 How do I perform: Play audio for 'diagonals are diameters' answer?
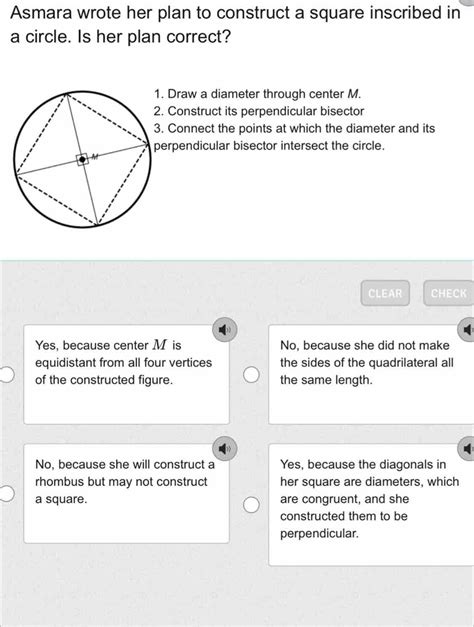tap(466, 449)
